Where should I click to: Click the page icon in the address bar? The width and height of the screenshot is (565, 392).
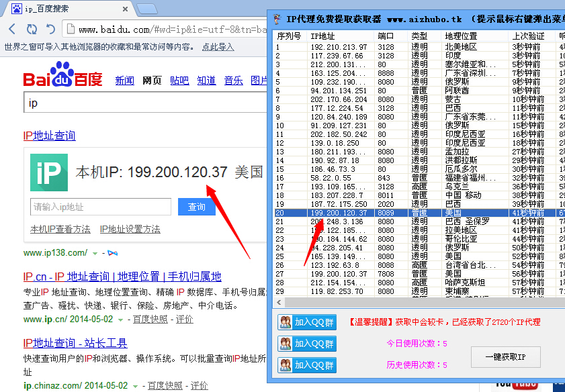tap(70, 30)
